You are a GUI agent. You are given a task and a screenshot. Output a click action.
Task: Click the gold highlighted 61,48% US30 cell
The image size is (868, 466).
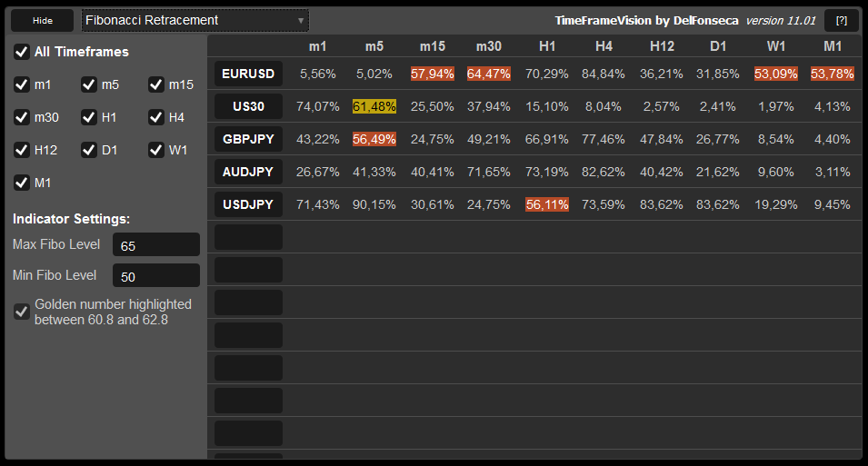374,106
